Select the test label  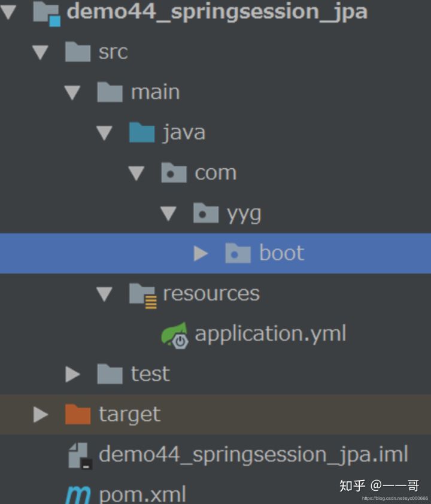click(x=150, y=374)
